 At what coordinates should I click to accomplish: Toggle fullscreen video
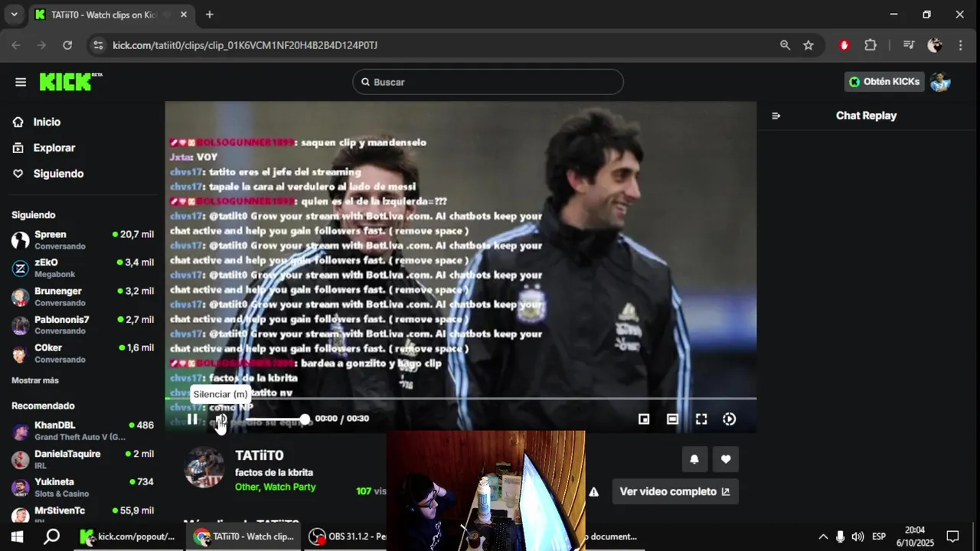(701, 419)
